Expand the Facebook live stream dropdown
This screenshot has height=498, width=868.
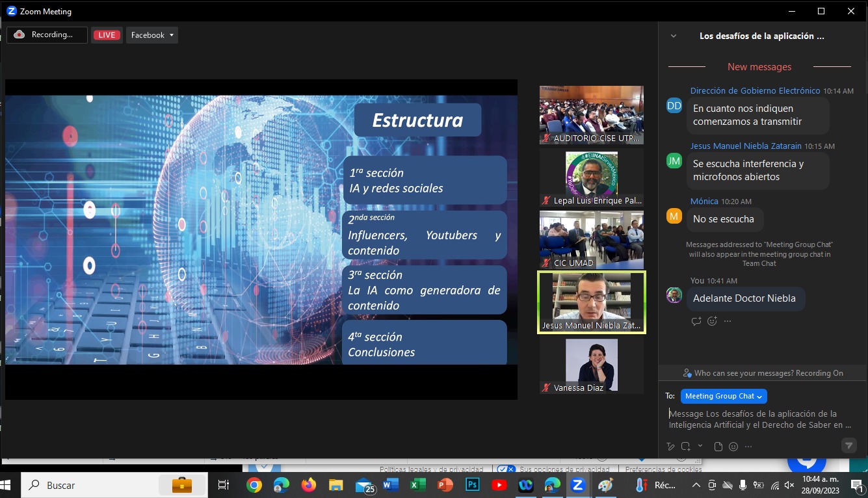click(152, 35)
